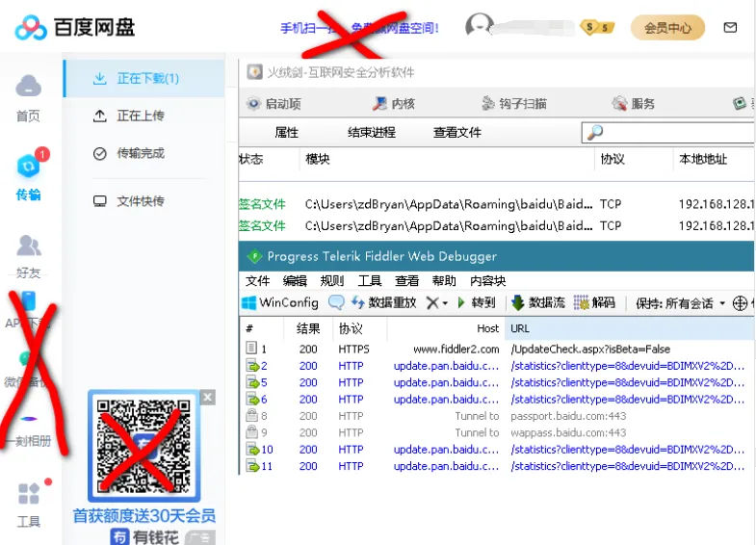This screenshot has width=756, height=545.
Task: Click the user avatar icon
Action: coord(479,26)
